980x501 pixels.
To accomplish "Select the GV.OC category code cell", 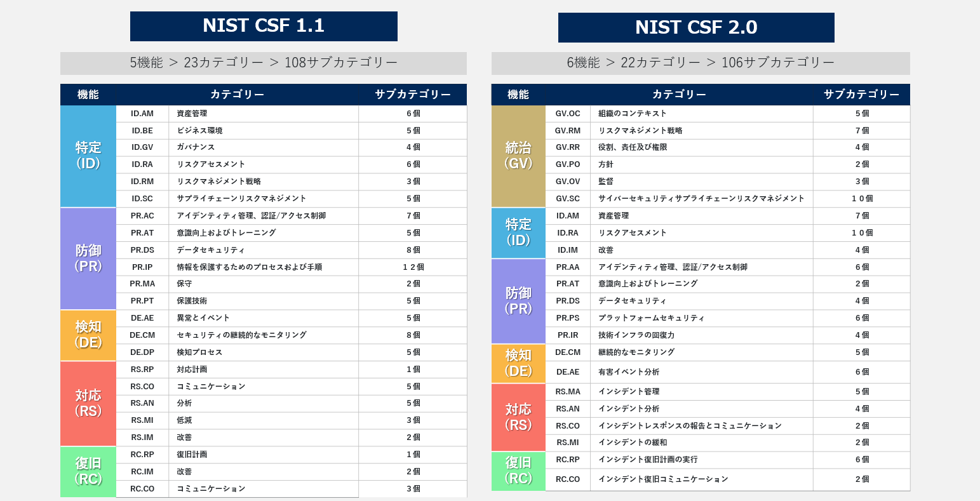I will [x=568, y=114].
